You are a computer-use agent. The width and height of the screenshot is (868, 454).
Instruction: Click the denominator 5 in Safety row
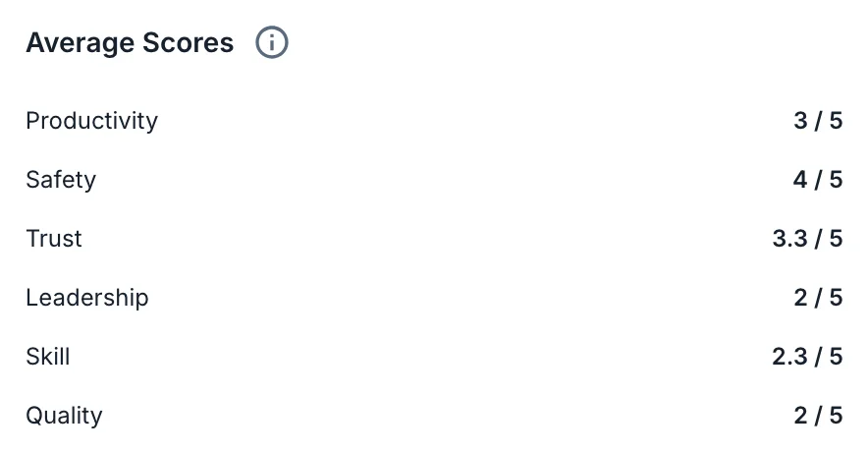(836, 180)
